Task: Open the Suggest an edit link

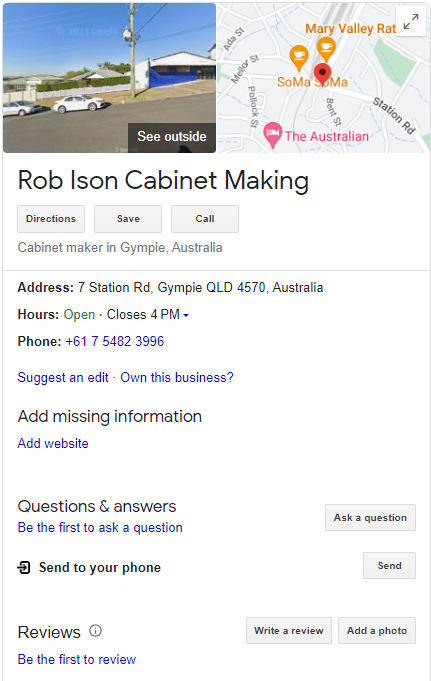Action: (63, 377)
